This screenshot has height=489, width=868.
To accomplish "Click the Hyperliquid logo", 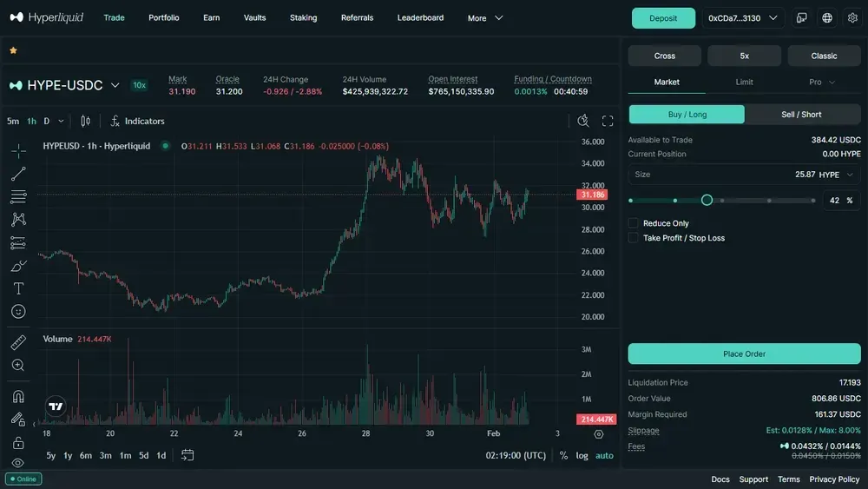I will (x=47, y=17).
